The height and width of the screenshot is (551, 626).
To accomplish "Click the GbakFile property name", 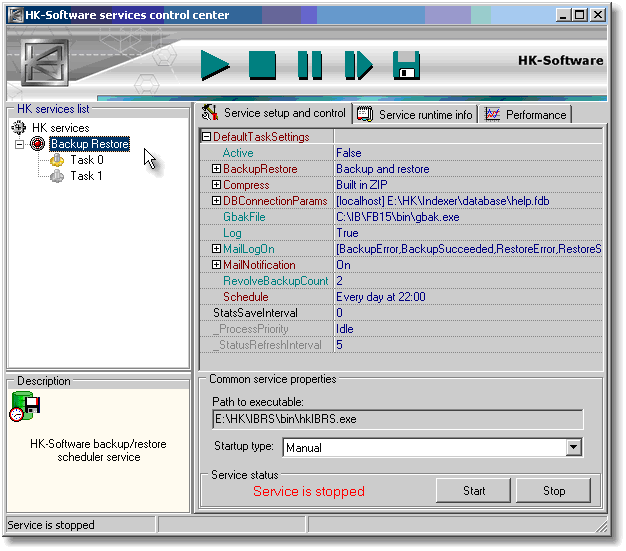I will [244, 217].
